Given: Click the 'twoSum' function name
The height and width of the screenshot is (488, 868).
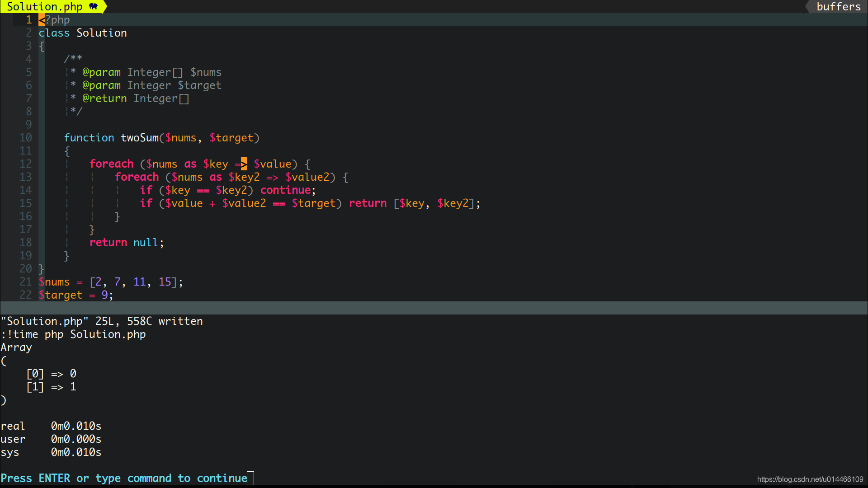Looking at the screenshot, I should (x=140, y=138).
